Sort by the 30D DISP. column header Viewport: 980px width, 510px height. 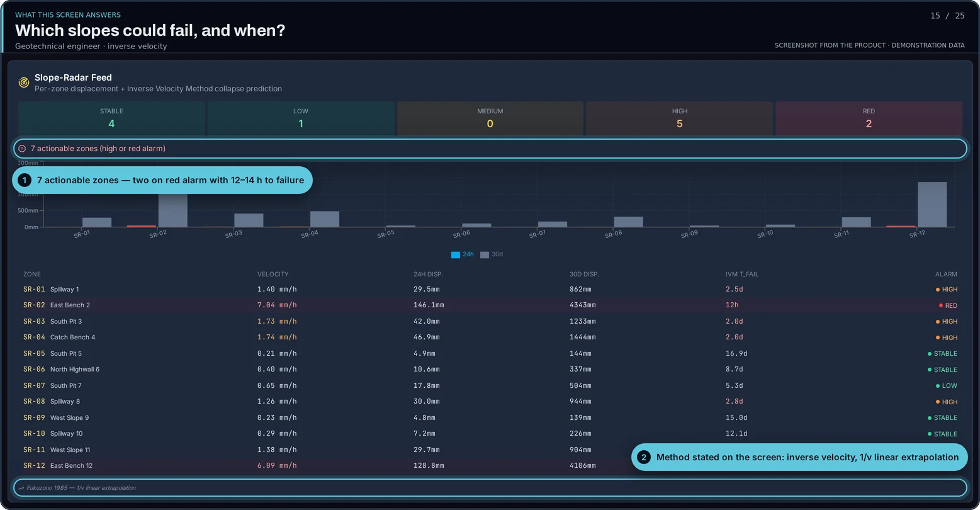(584, 274)
